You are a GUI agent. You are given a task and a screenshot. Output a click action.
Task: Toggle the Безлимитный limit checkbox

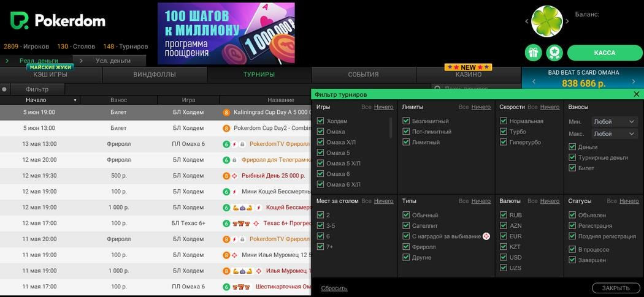point(406,121)
